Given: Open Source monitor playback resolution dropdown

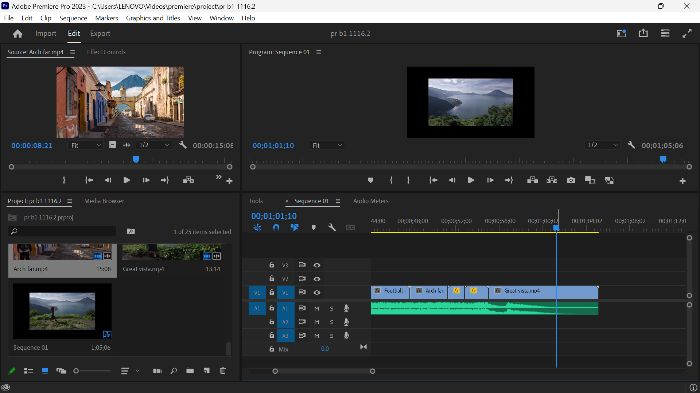Looking at the screenshot, I should point(154,146).
